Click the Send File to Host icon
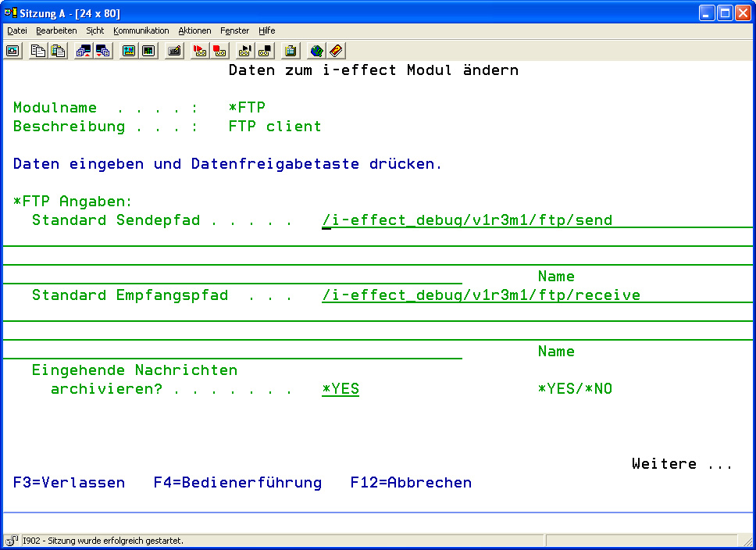756x550 pixels. [x=83, y=51]
